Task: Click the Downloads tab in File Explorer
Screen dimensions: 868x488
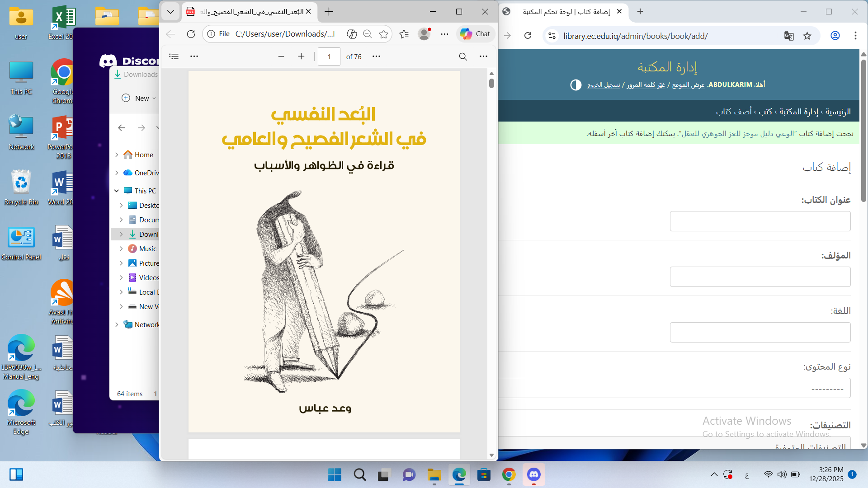Action: pyautogui.click(x=136, y=75)
